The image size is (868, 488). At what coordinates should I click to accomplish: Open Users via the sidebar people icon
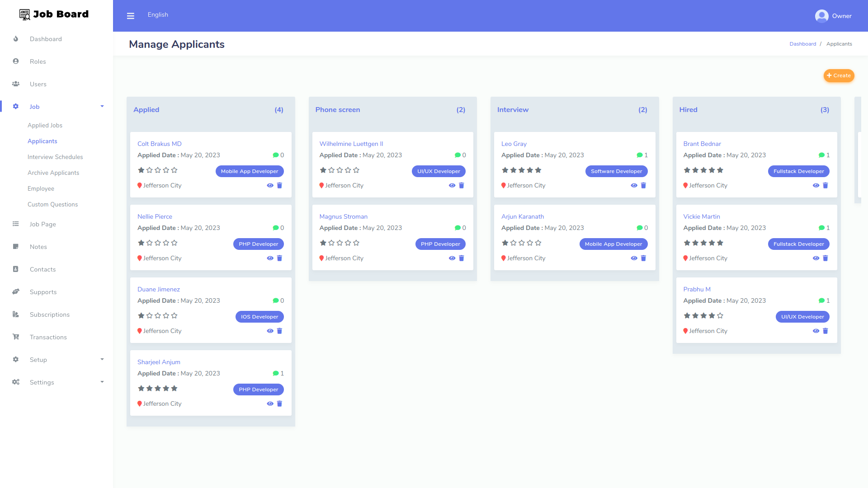point(16,84)
